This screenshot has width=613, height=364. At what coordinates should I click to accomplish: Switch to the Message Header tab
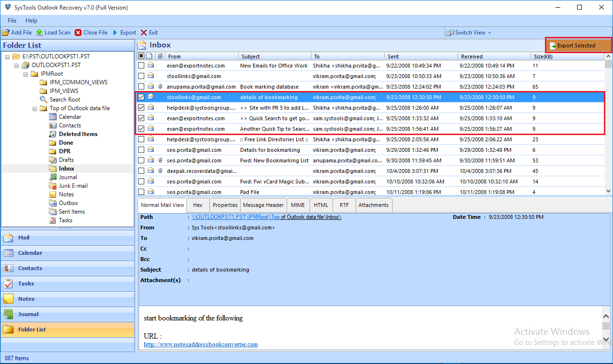tap(264, 205)
